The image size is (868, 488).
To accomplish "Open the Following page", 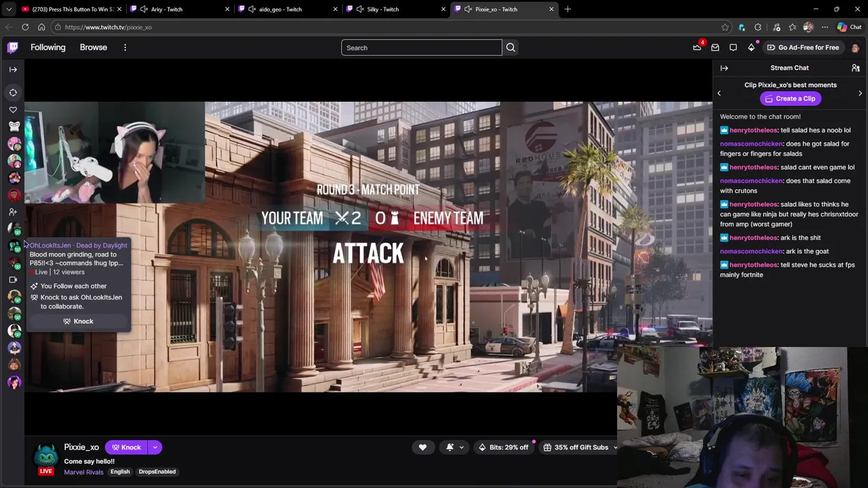I will [48, 47].
